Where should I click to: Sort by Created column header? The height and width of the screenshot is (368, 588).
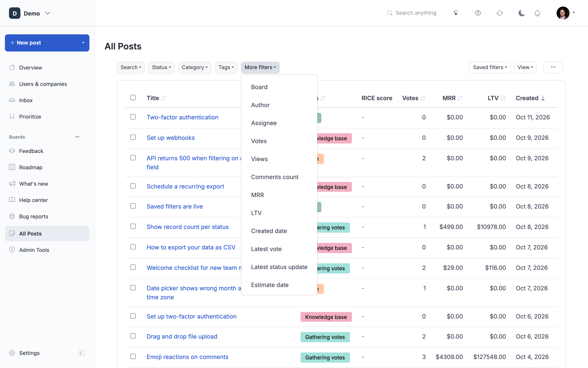pos(530,98)
